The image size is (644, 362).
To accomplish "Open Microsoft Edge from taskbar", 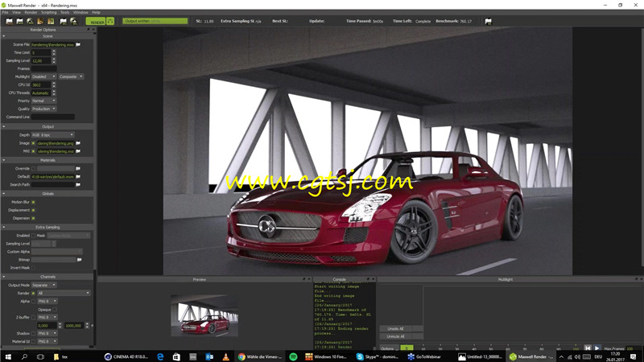I will pyautogui.click(x=160, y=356).
